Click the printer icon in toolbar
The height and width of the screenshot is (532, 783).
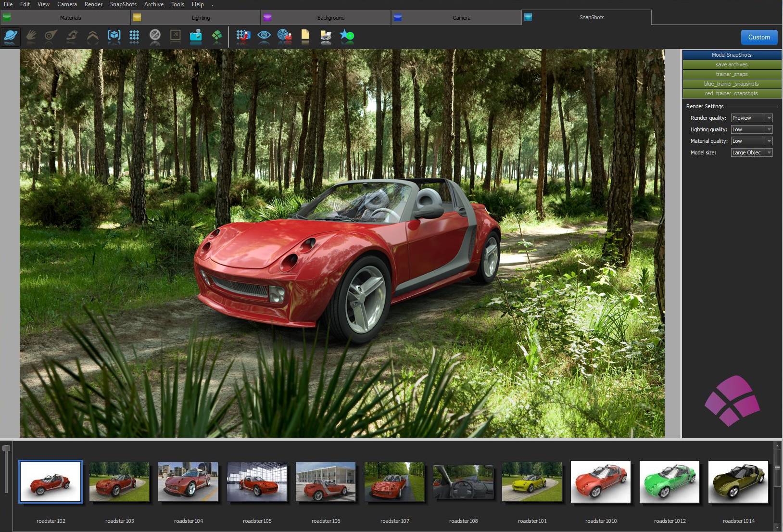(x=326, y=36)
